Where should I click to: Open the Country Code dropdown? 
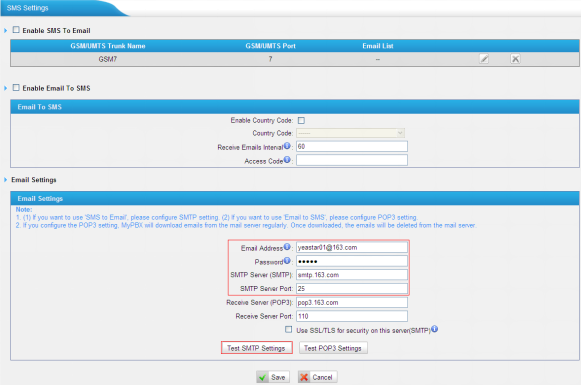[x=351, y=133]
